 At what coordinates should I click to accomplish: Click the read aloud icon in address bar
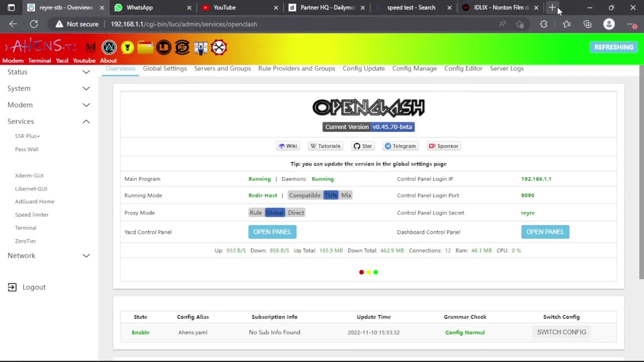pos(503,24)
